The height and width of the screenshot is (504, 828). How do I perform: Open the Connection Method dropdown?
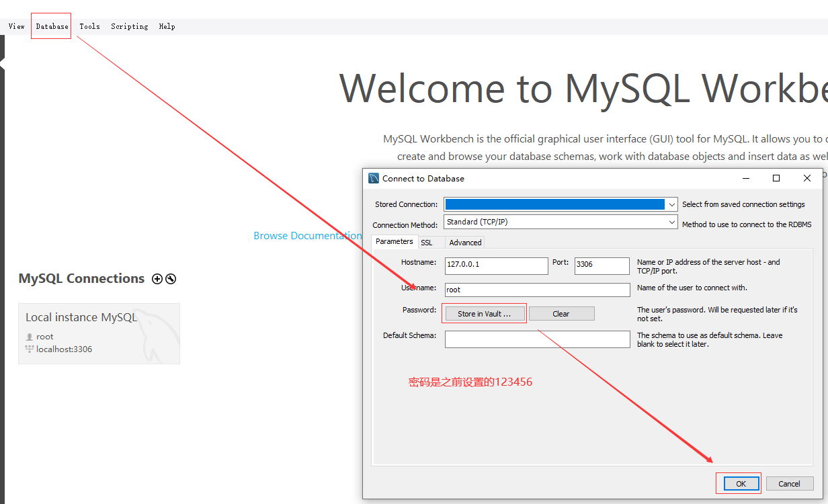point(561,222)
